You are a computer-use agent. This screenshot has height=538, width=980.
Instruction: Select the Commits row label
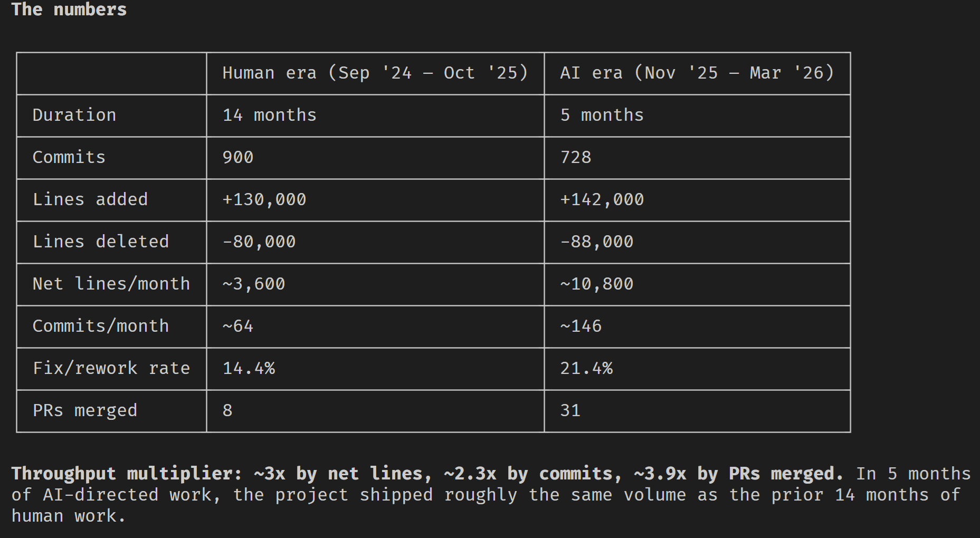pos(69,157)
